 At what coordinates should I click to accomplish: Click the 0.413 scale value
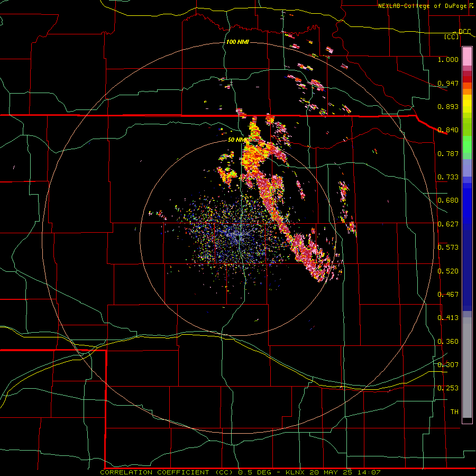coord(448,318)
